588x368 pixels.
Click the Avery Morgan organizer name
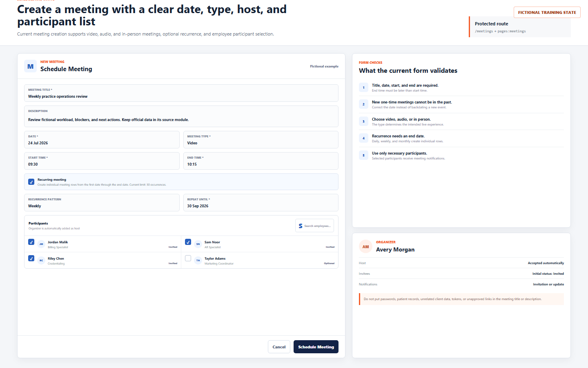pos(395,249)
